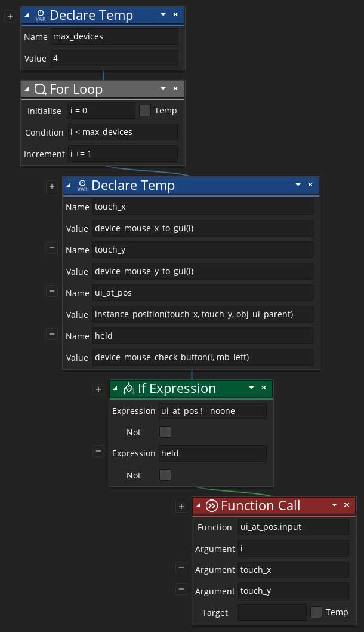Viewport: 364px width, 632px height.
Task: Close the Function Call node
Action: point(347,505)
